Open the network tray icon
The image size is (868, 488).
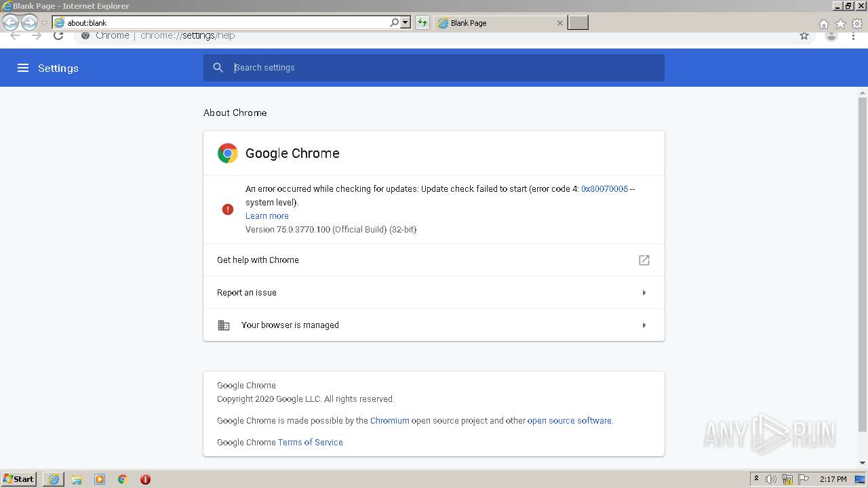click(x=787, y=479)
